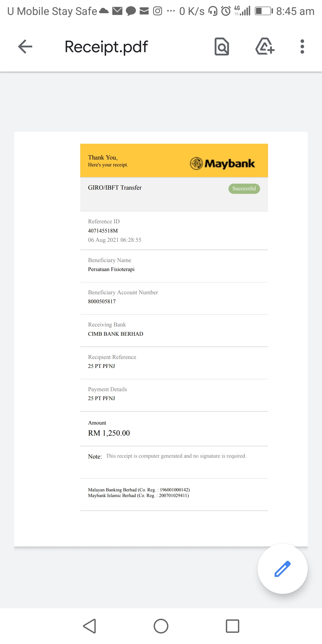
Task: Tap the Instagram notification status icon
Action: click(x=157, y=11)
